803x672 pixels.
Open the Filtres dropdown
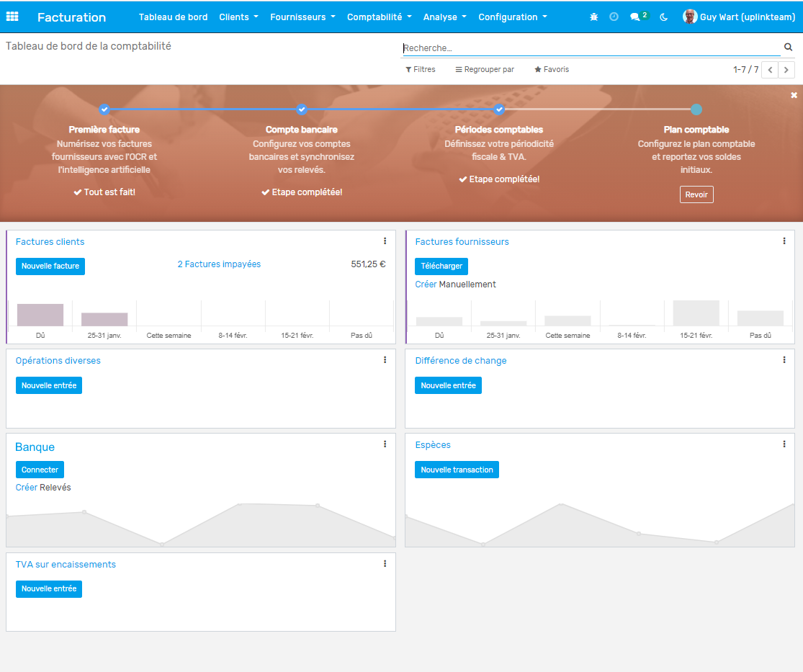[421, 70]
